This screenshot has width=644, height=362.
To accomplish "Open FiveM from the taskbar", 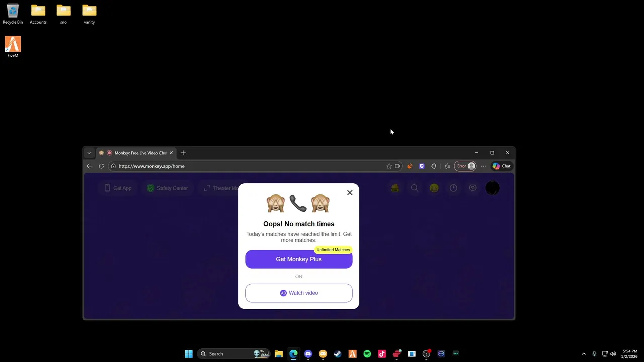I will [x=352, y=354].
